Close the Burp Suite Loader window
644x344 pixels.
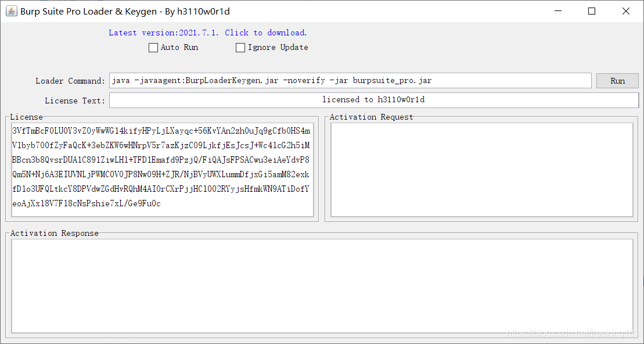[626, 11]
